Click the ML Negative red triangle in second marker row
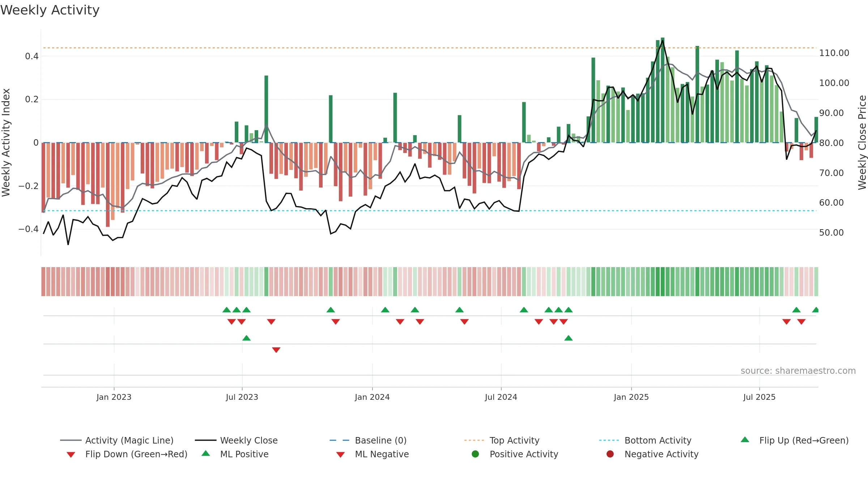 tap(276, 350)
